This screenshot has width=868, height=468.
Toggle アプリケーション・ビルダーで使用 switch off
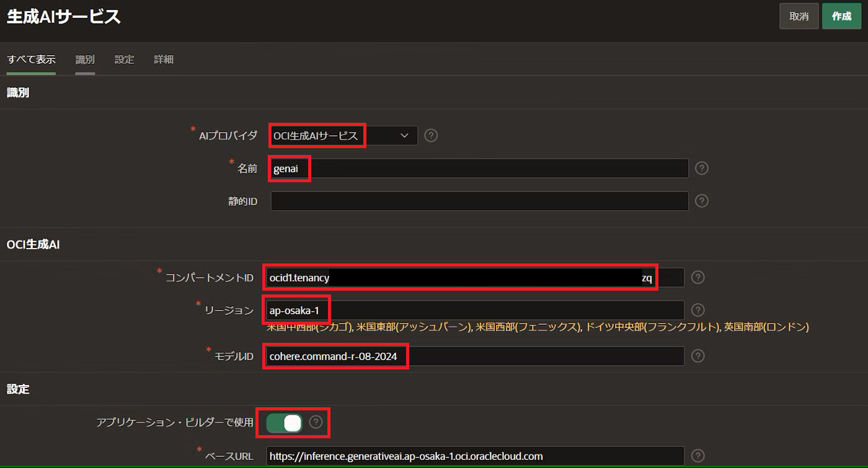(x=284, y=423)
